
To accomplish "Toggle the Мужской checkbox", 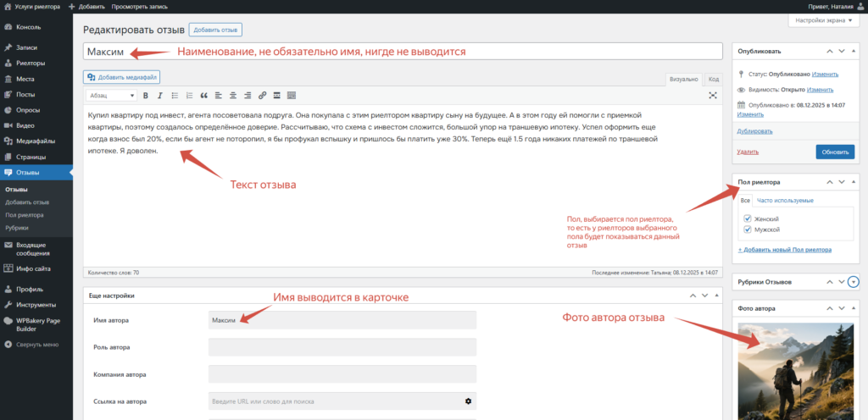I will 748,229.
